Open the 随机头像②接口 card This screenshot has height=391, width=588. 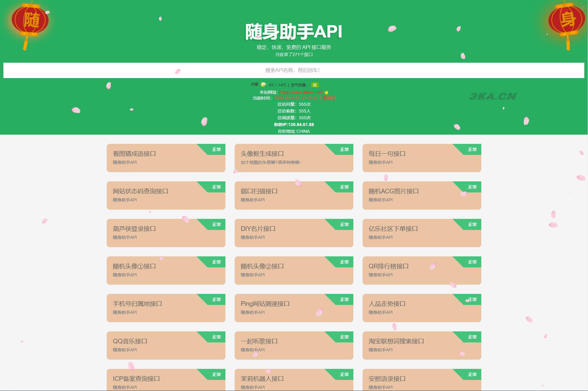[294, 271]
